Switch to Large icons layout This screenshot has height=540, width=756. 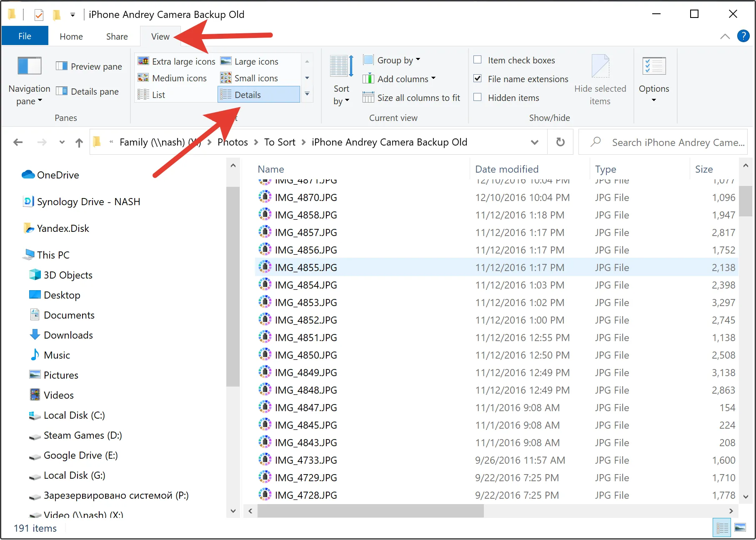pyautogui.click(x=249, y=61)
